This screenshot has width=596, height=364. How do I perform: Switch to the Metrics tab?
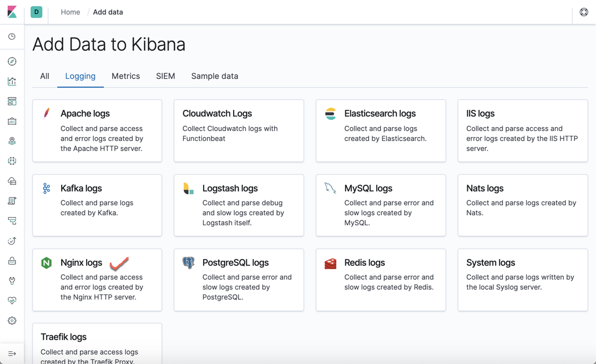(125, 76)
